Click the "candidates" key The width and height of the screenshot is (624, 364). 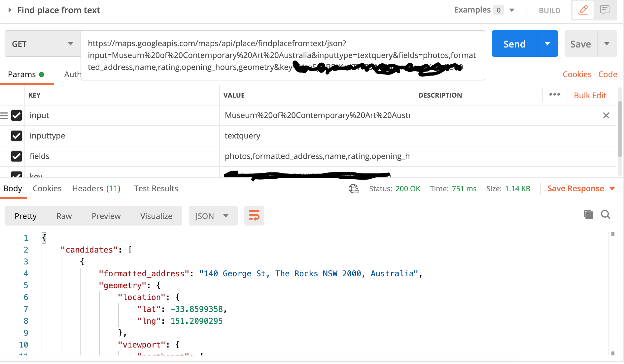click(89, 250)
